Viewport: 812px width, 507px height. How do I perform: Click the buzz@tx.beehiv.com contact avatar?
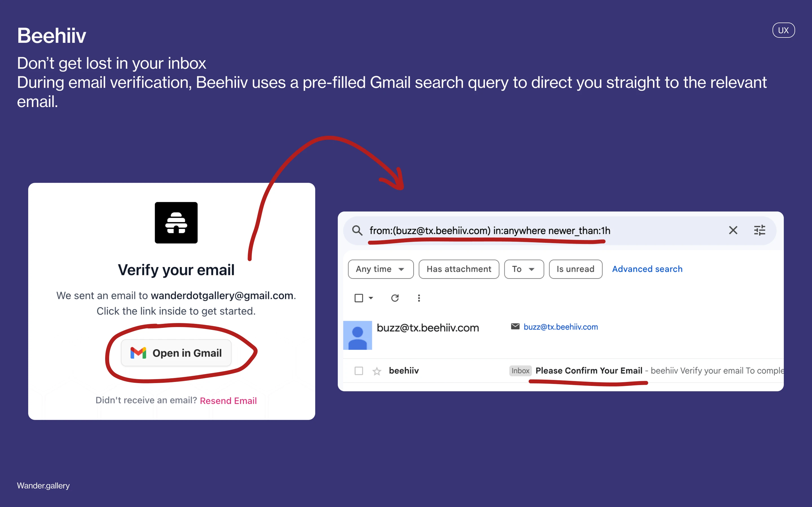click(357, 335)
